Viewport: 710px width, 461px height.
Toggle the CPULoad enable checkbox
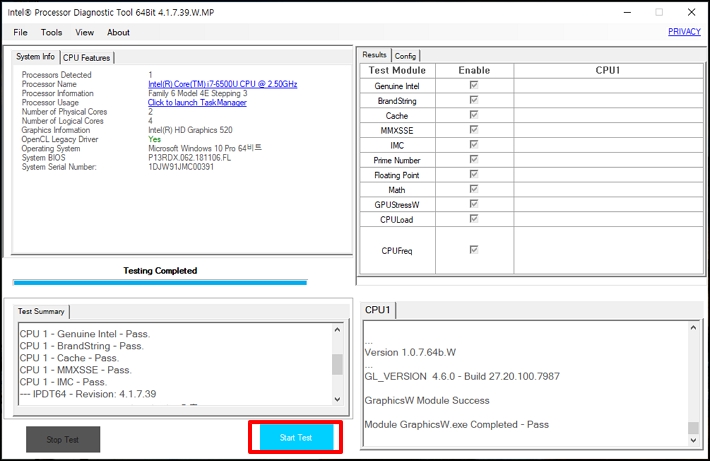[474, 219]
